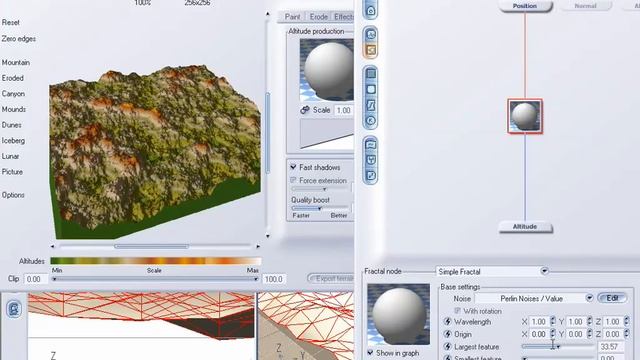Toggle the With rotation checkbox
The image size is (640, 360).
[x=457, y=311]
